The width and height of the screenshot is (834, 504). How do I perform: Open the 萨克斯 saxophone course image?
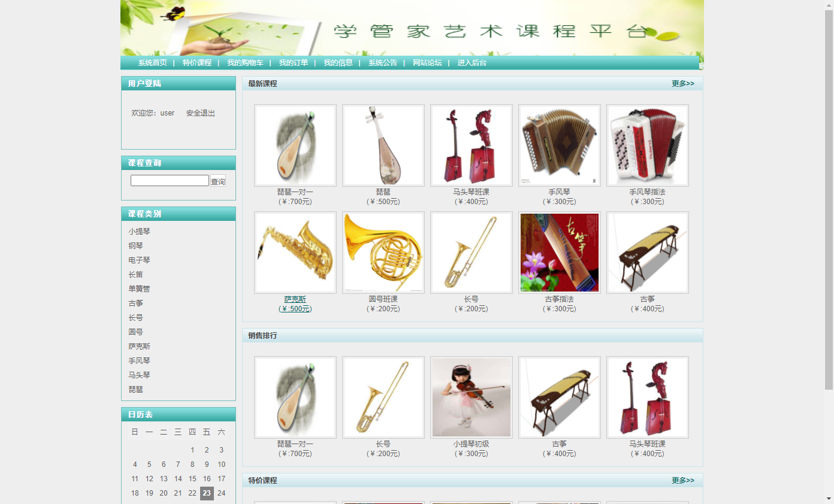(295, 253)
